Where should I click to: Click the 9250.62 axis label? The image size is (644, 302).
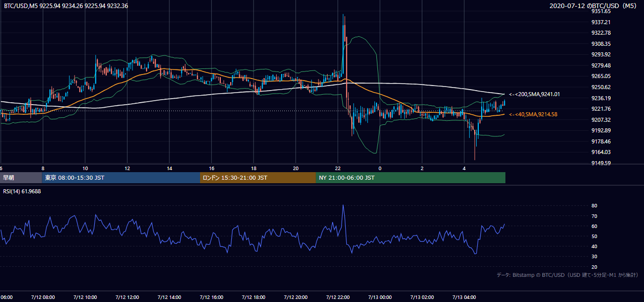click(x=601, y=87)
